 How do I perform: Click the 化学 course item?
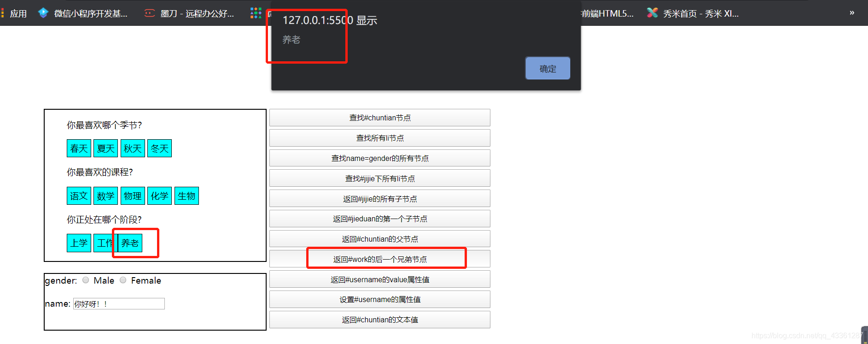pos(159,196)
